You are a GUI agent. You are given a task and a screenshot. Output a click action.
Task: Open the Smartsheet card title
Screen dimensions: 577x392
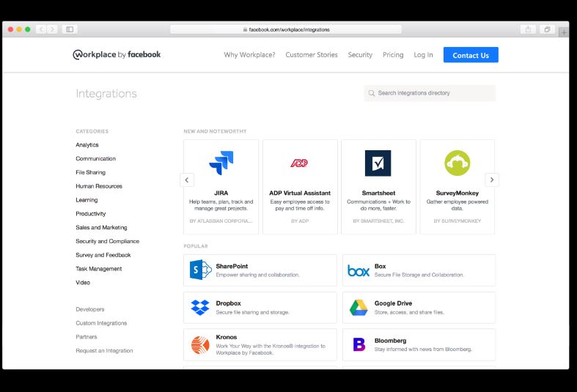[378, 193]
